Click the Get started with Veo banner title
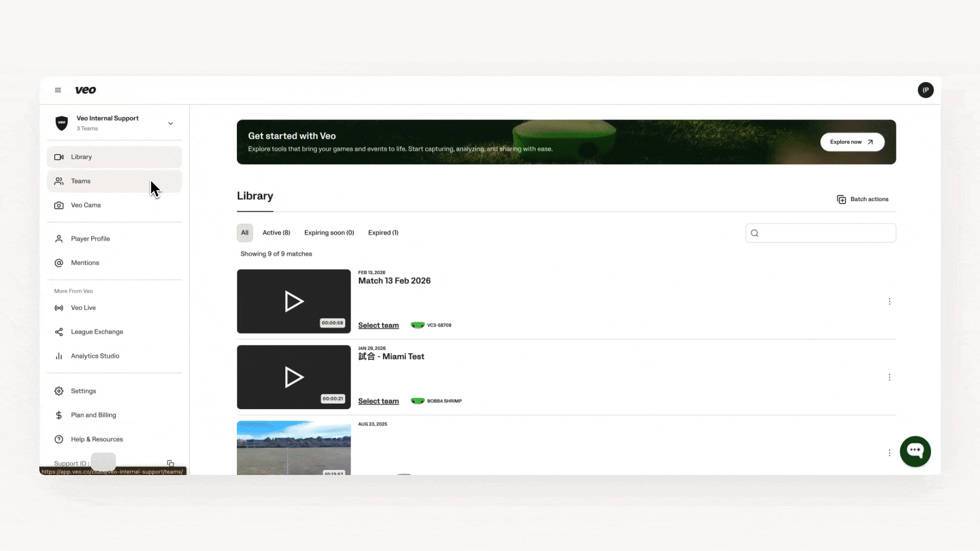Image resolution: width=980 pixels, height=551 pixels. [292, 136]
